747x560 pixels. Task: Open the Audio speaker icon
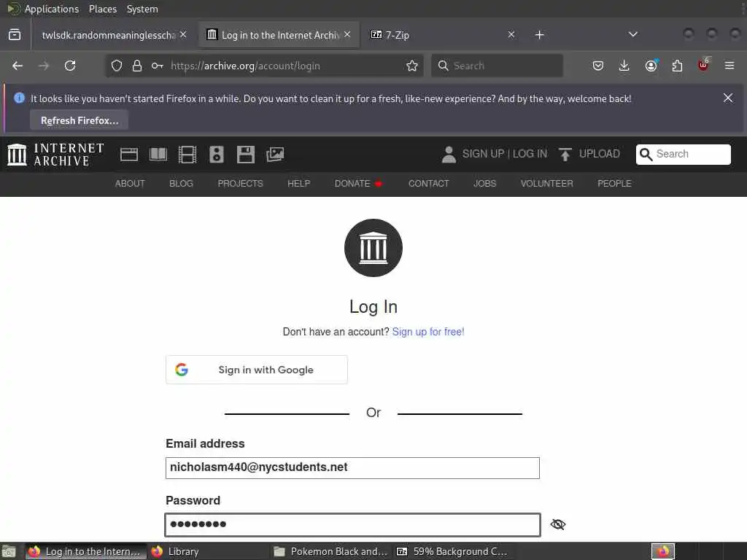point(216,155)
